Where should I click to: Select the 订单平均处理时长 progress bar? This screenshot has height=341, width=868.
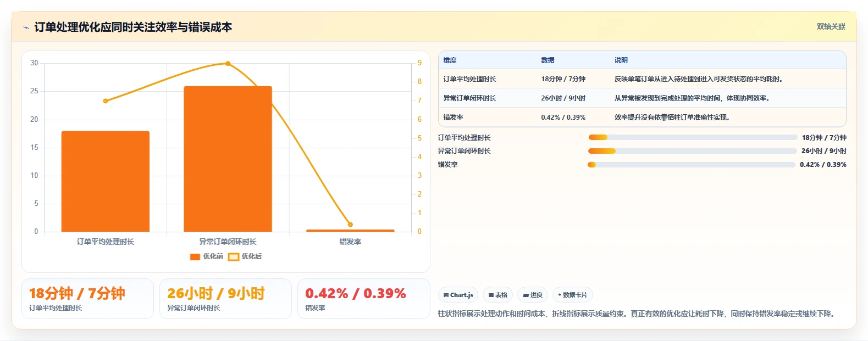click(x=693, y=137)
